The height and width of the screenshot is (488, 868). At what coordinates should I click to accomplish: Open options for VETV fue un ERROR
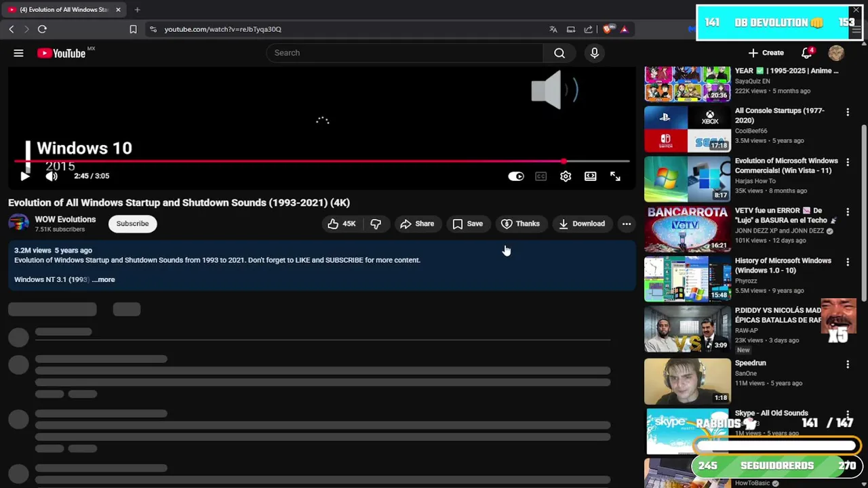click(848, 211)
